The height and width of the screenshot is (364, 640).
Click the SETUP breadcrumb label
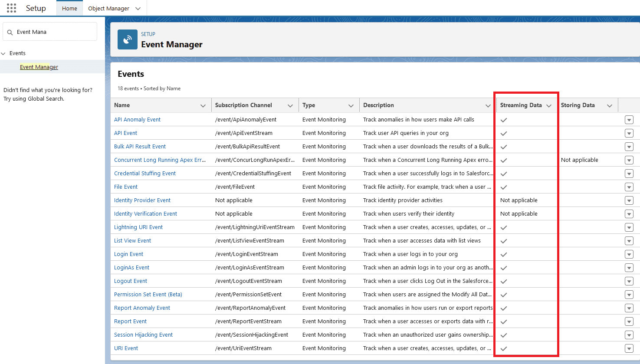148,34
